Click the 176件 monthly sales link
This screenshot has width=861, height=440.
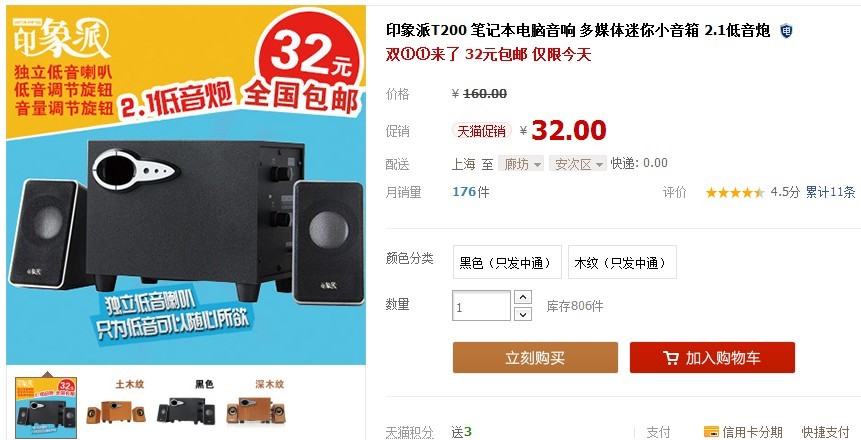pyautogui.click(x=471, y=192)
